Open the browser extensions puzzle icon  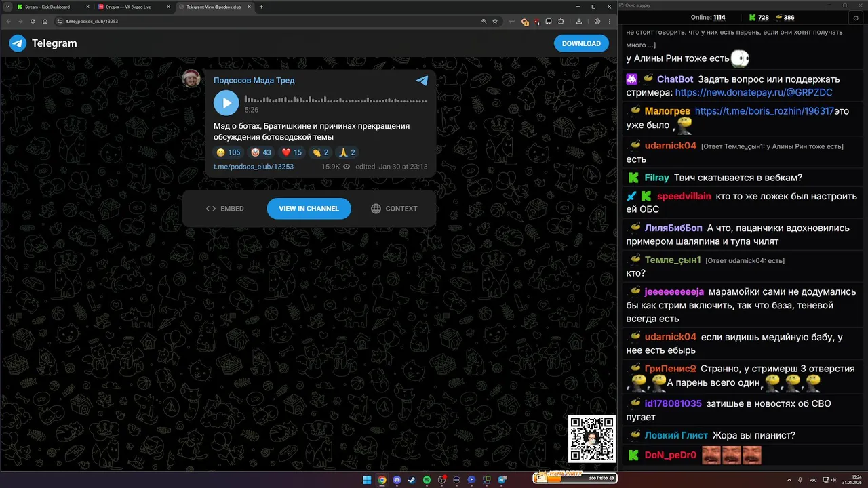(561, 22)
